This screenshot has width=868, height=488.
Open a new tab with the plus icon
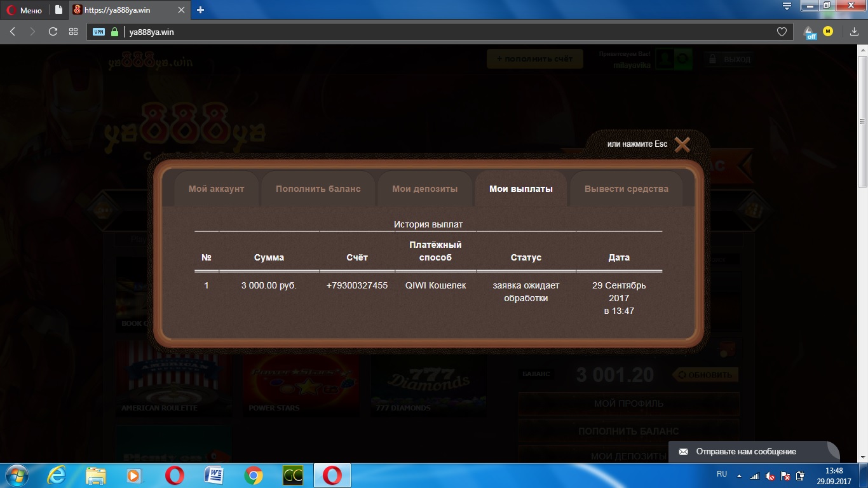tap(201, 10)
